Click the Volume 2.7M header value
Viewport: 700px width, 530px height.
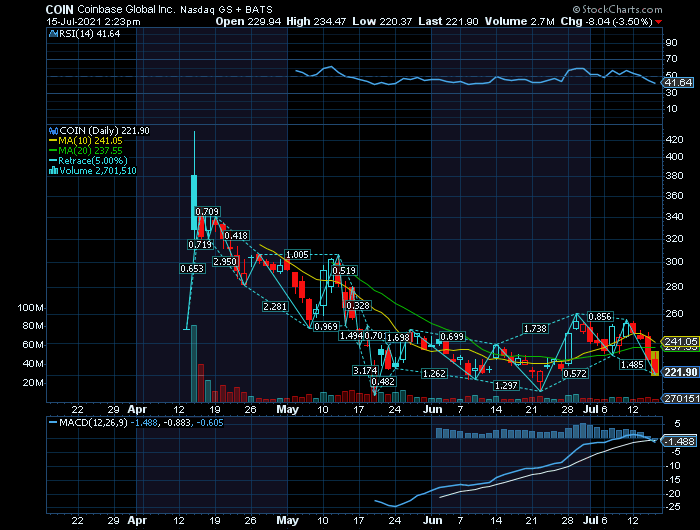coord(520,21)
